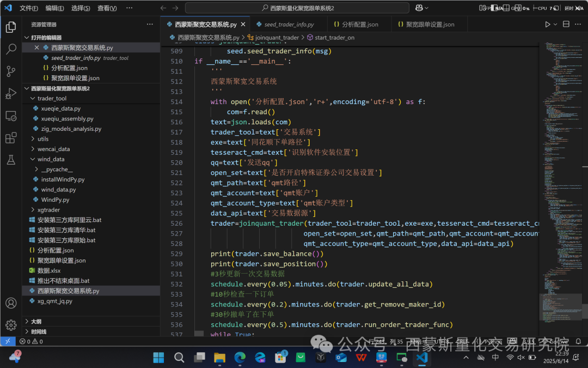Collapse the wind_data folder
Screen dimensions: 588x368
[33, 159]
